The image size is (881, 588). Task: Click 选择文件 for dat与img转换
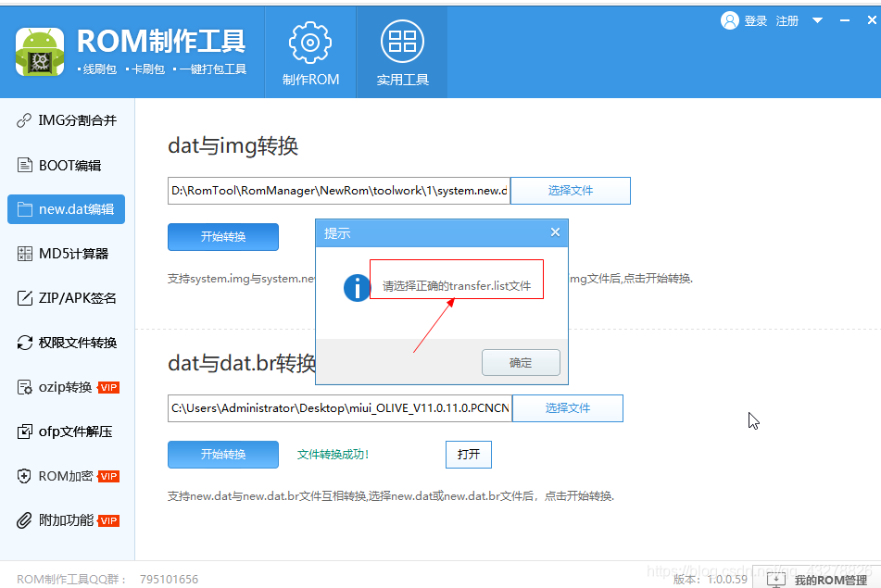point(571,191)
